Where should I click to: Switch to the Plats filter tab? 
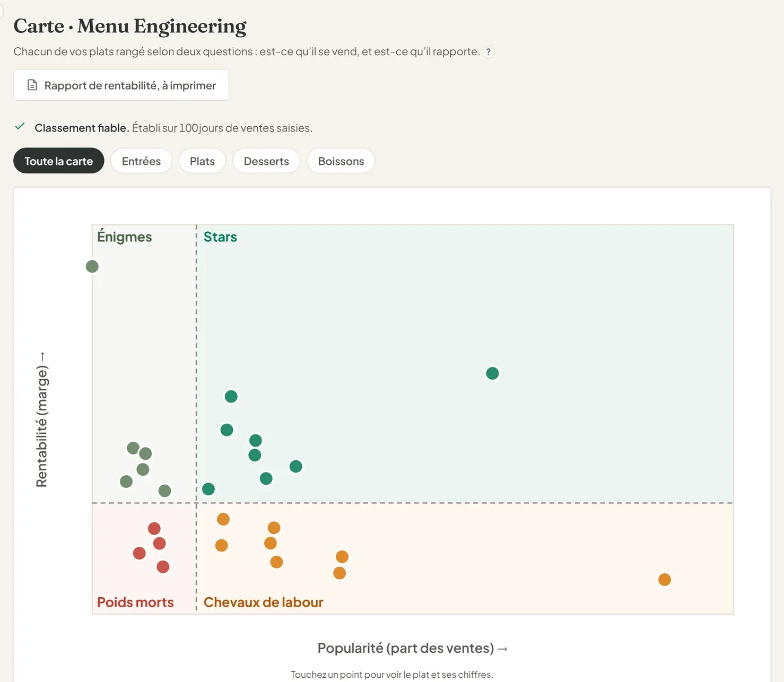pyautogui.click(x=202, y=161)
